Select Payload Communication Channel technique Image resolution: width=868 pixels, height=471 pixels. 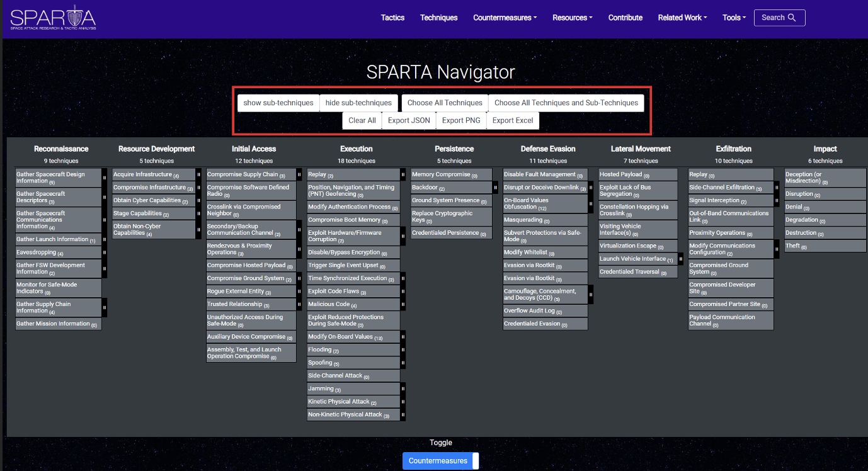(x=731, y=321)
